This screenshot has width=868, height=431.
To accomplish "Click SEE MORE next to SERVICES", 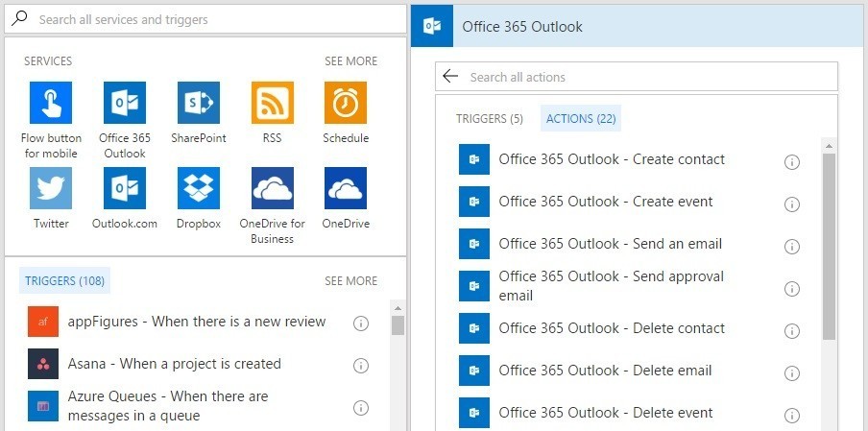I will [351, 60].
